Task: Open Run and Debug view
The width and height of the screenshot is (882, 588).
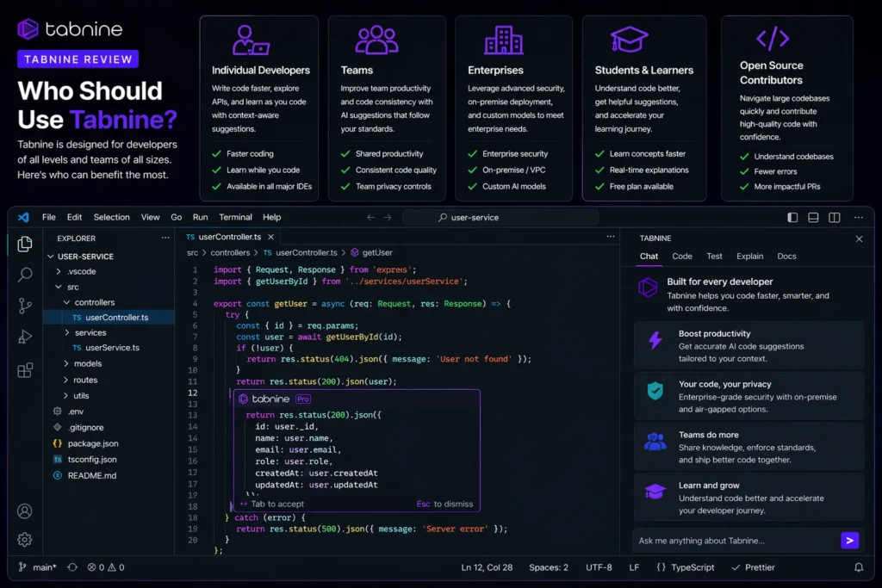Action: tap(25, 337)
